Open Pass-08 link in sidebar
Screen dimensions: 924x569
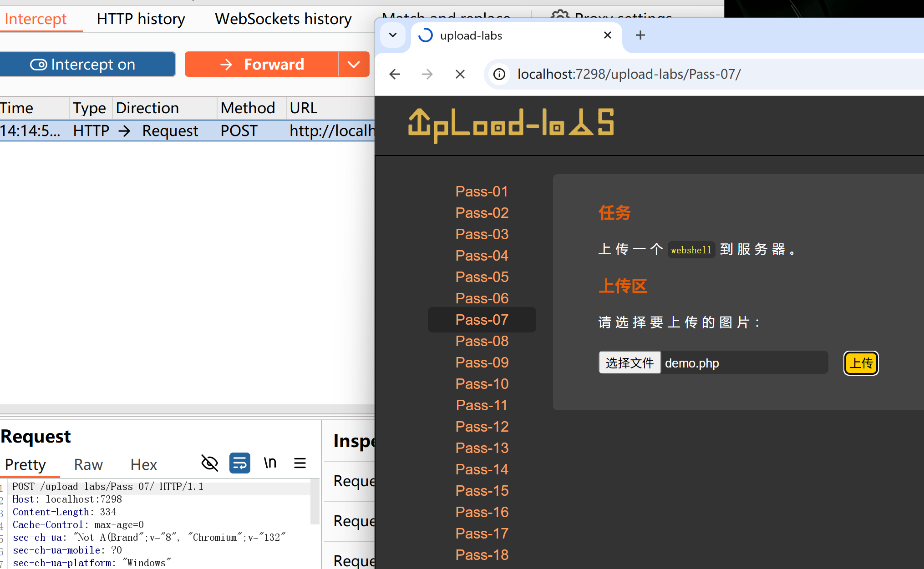[x=482, y=341]
